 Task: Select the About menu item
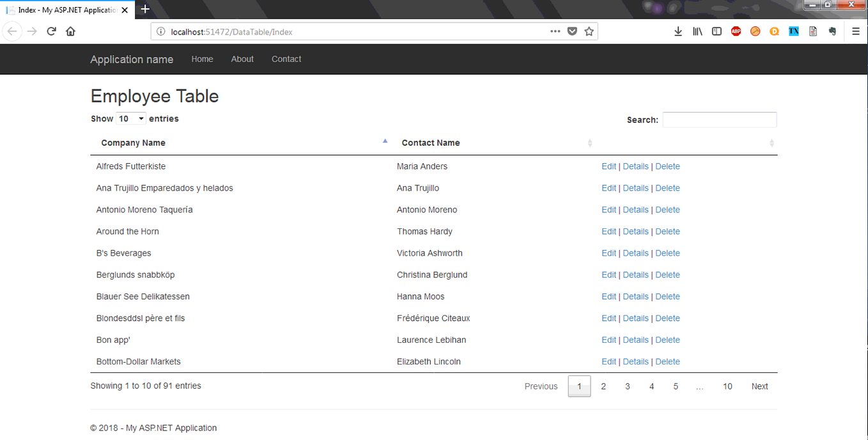coord(242,59)
